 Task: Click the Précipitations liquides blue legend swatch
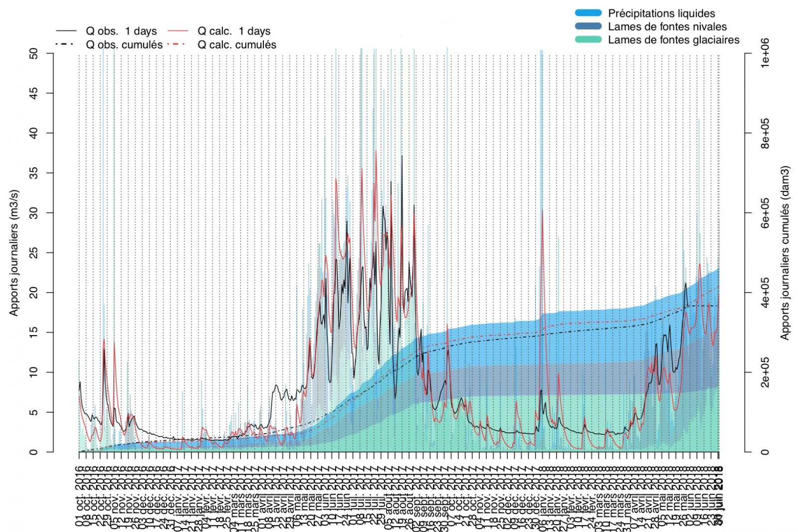[x=588, y=13]
